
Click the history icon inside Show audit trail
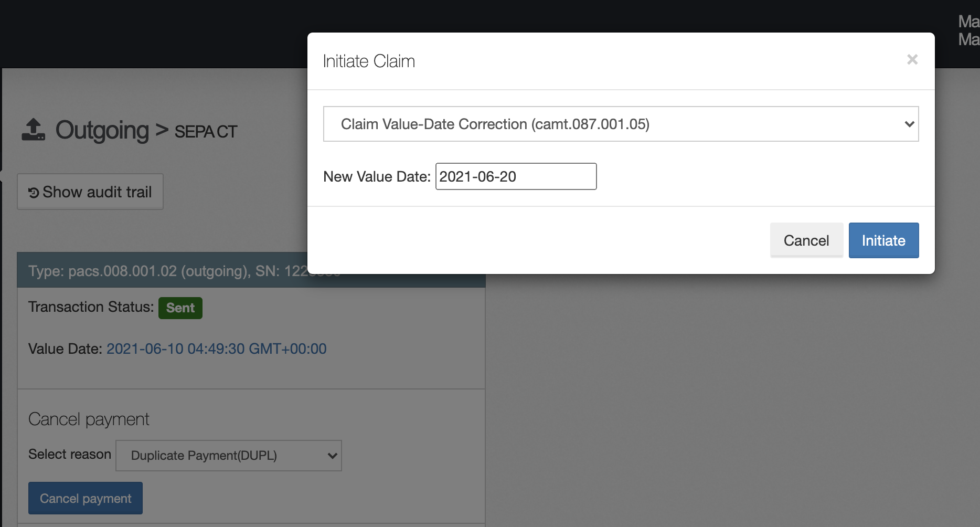33,192
